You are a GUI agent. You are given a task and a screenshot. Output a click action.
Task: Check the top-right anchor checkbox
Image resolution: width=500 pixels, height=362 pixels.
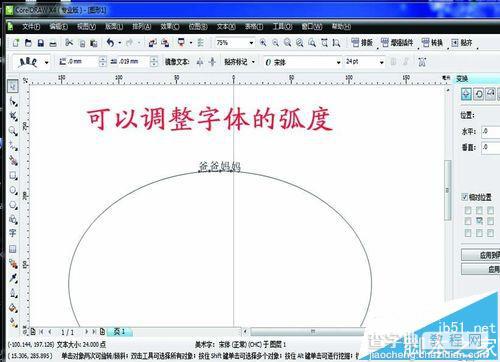[x=490, y=210]
